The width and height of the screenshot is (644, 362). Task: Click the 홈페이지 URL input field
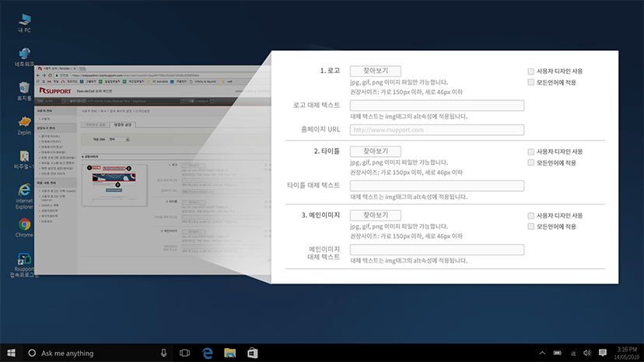point(437,130)
